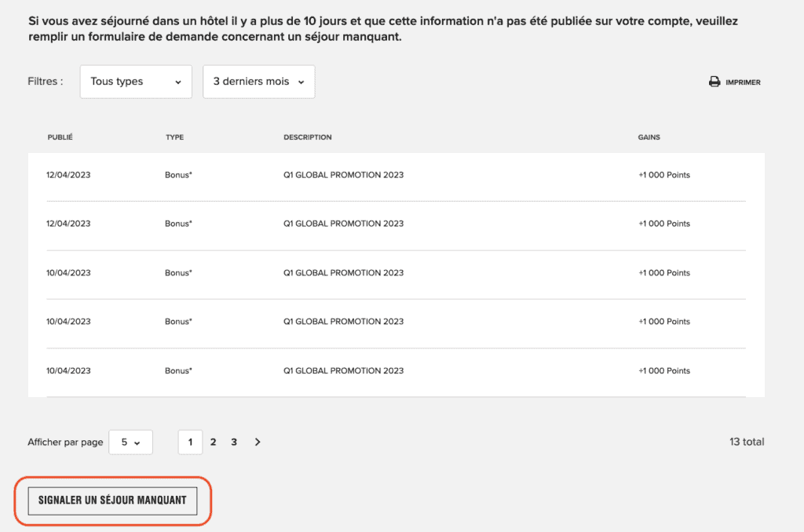Select the 10/04/2023 transaction row

pos(67,272)
